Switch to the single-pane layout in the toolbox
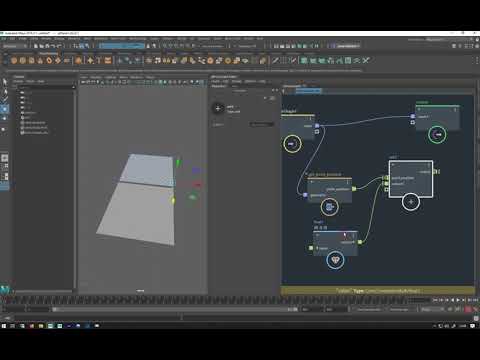 point(5,158)
